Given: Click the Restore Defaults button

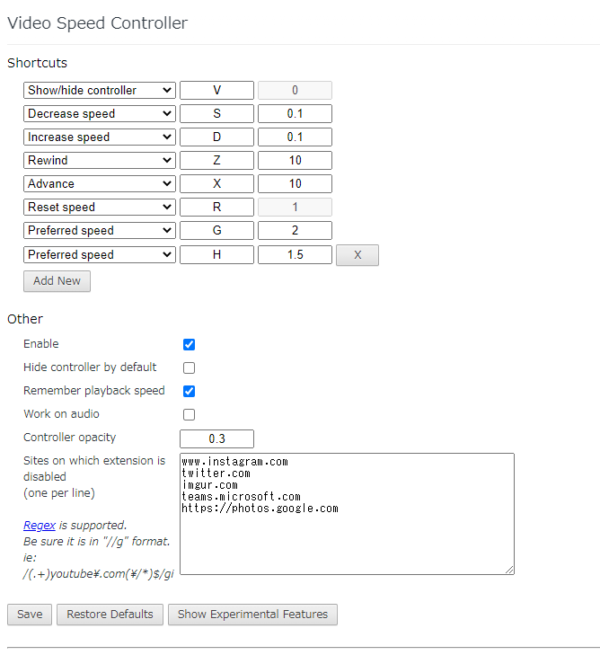Looking at the screenshot, I should point(110,614).
